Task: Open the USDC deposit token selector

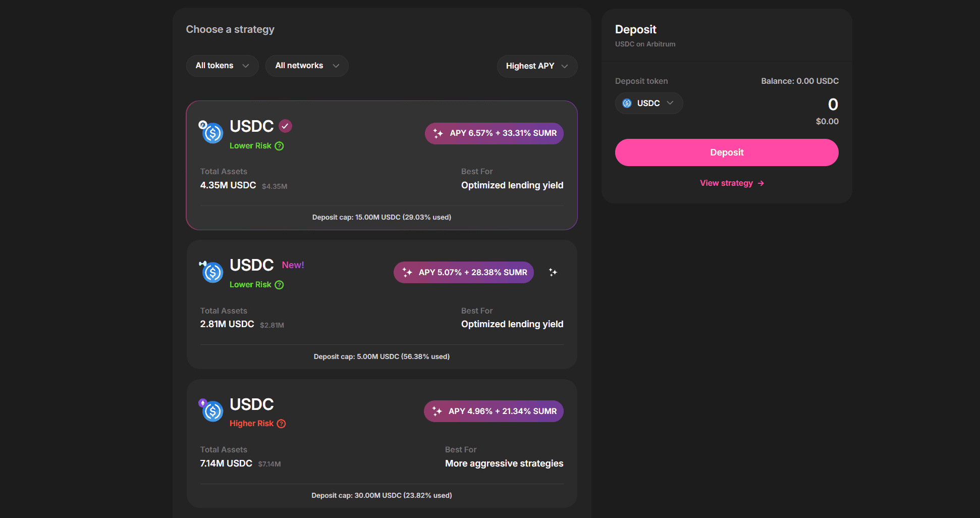Action: (x=648, y=103)
